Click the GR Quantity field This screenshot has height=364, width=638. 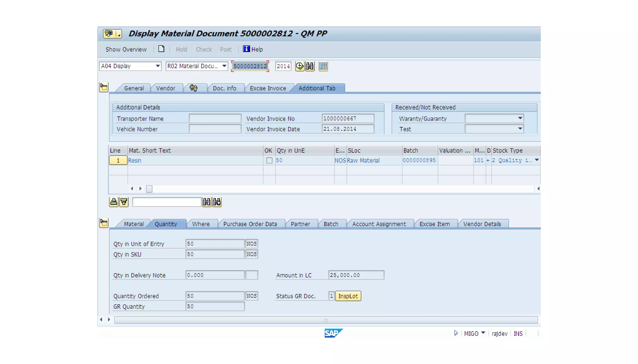[215, 306]
